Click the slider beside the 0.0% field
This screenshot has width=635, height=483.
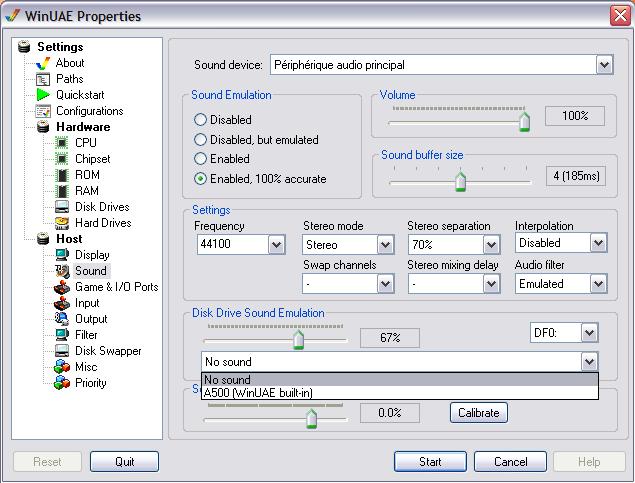[x=311, y=419]
